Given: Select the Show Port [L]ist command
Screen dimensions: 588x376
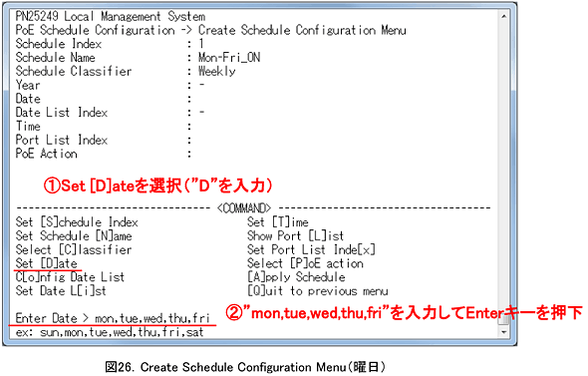Looking at the screenshot, I should [x=296, y=235].
